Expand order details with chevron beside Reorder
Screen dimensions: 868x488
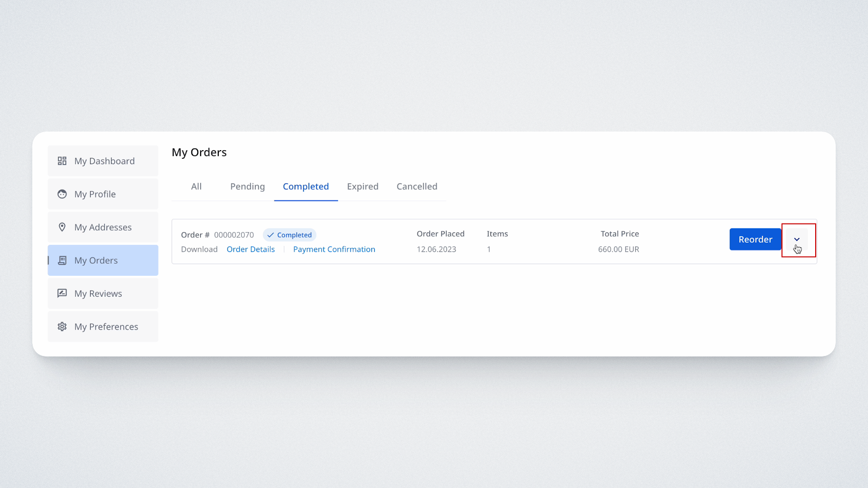797,240
